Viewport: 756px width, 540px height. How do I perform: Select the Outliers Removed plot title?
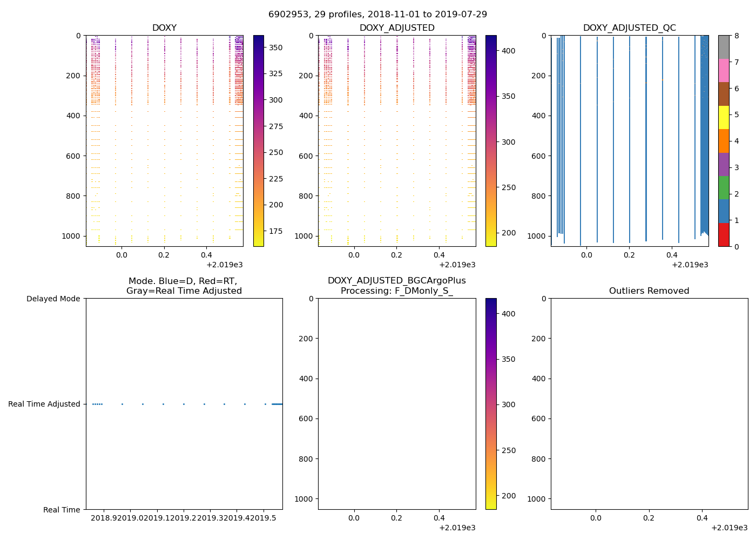point(649,291)
